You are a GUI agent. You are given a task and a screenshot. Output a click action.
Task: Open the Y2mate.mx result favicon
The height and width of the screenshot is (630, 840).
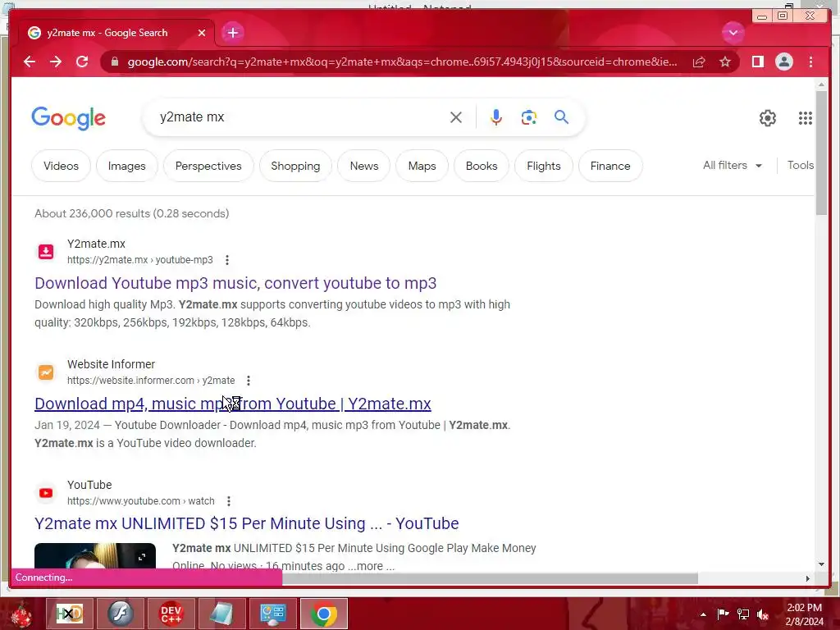pos(46,251)
